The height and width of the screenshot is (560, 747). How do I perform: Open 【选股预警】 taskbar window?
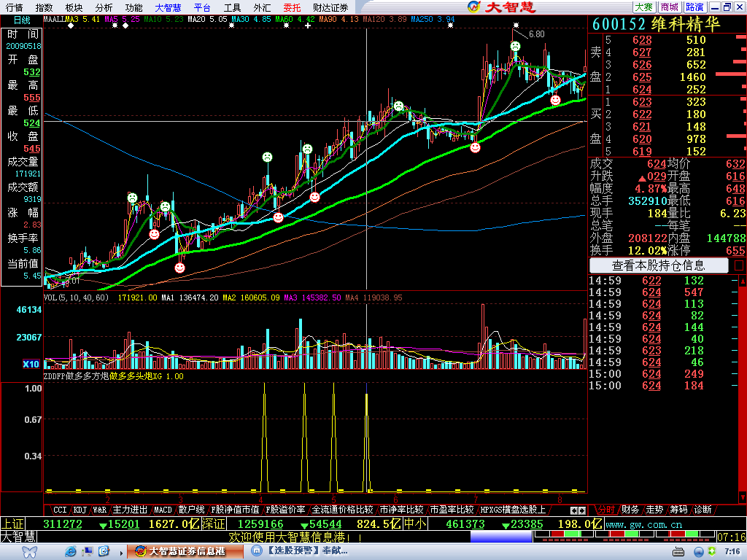point(299,551)
